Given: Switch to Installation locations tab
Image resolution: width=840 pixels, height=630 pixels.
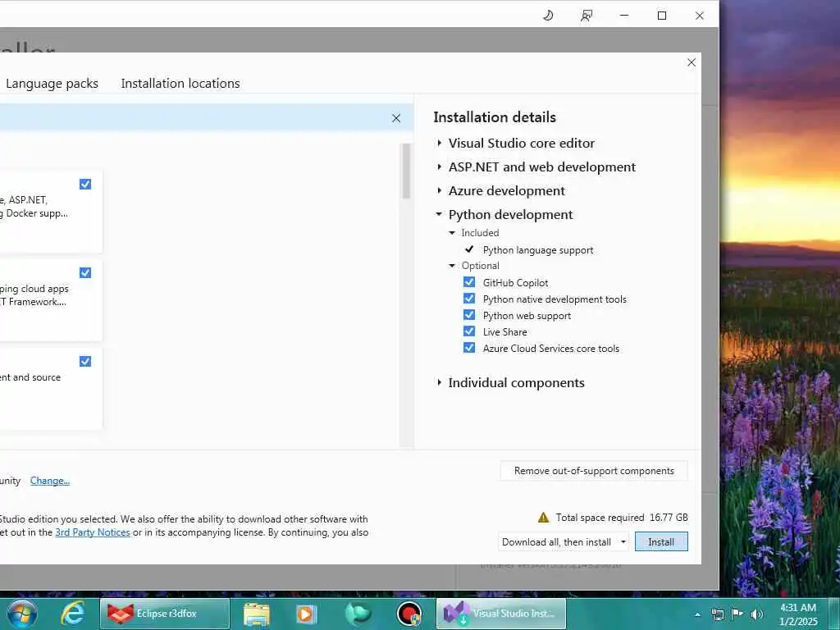Looking at the screenshot, I should pos(180,84).
